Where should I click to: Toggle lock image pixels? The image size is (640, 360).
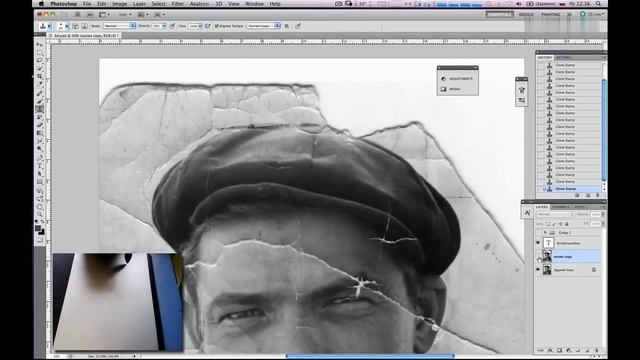point(554,224)
